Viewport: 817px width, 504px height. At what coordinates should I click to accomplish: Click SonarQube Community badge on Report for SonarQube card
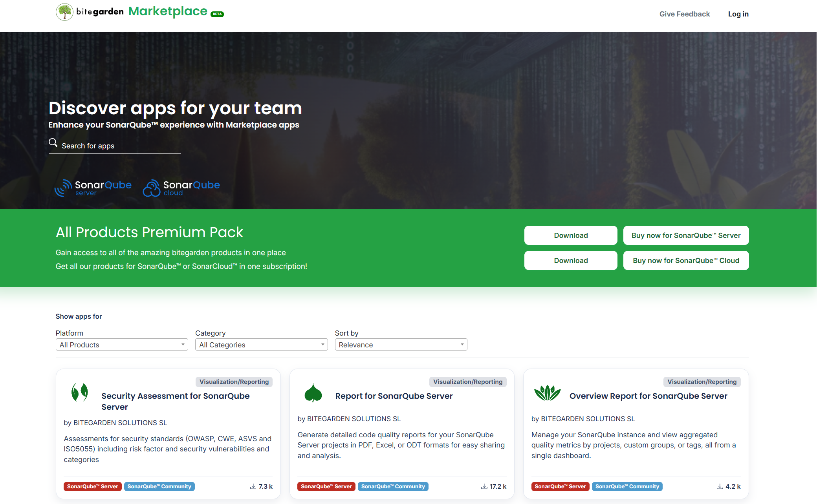[393, 486]
